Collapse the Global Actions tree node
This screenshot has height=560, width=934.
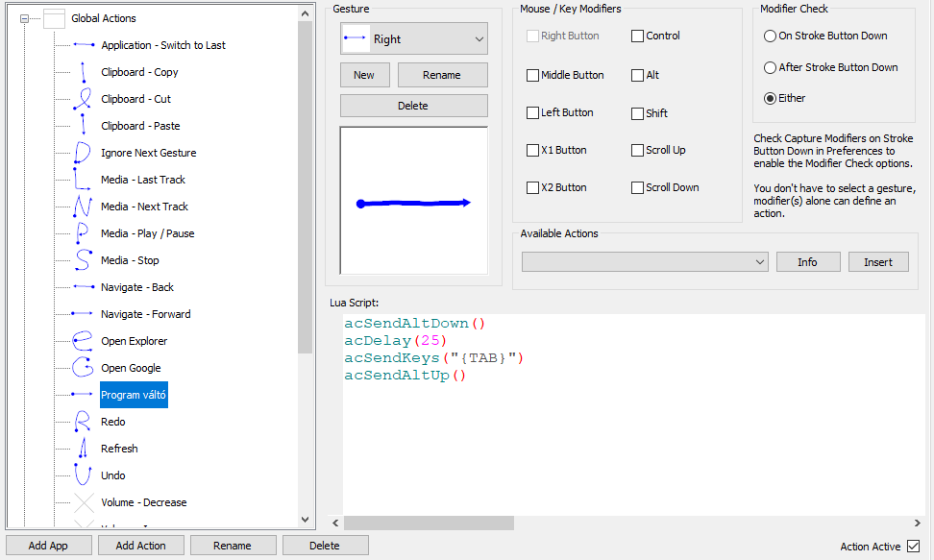(25, 18)
